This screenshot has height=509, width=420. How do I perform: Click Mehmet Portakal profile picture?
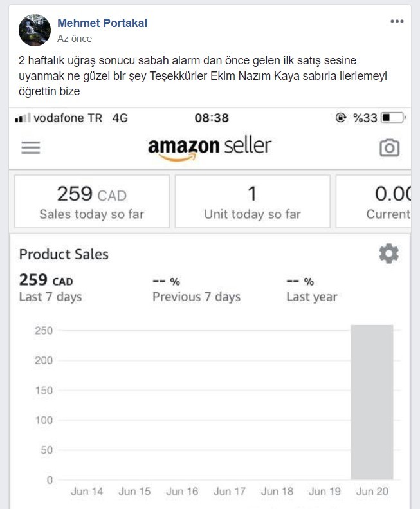coord(35,30)
